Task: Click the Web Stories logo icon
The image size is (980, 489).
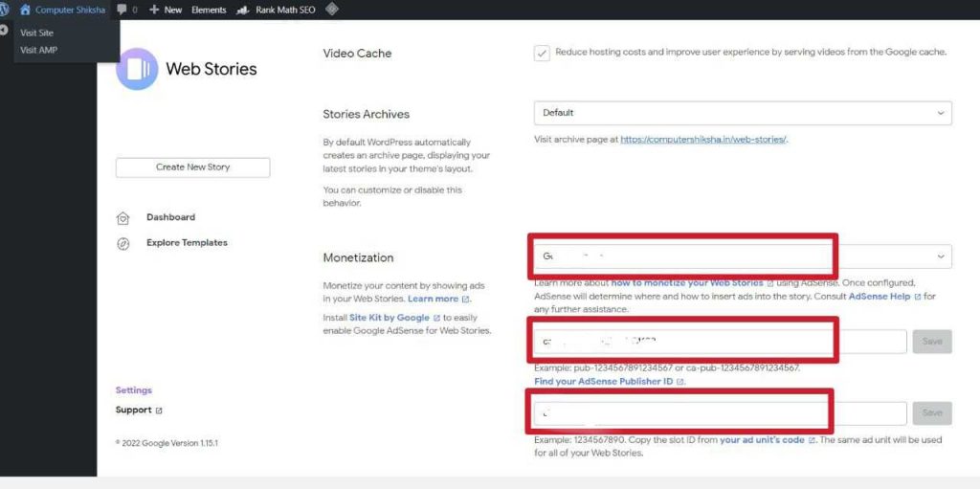Action: click(137, 69)
